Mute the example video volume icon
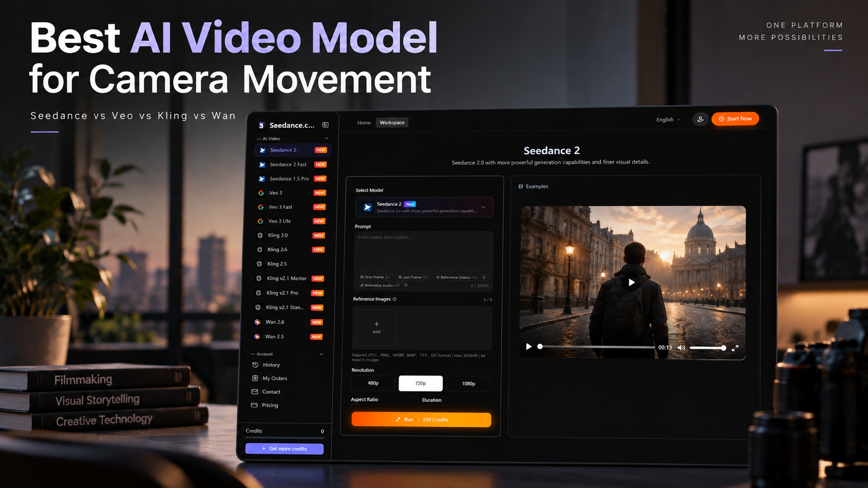868x488 pixels. click(x=681, y=348)
